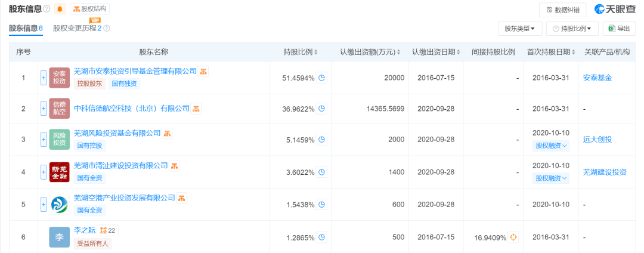Open 中科信德航空科技（北京）有限公司 link
The height and width of the screenshot is (253, 644).
pyautogui.click(x=132, y=109)
